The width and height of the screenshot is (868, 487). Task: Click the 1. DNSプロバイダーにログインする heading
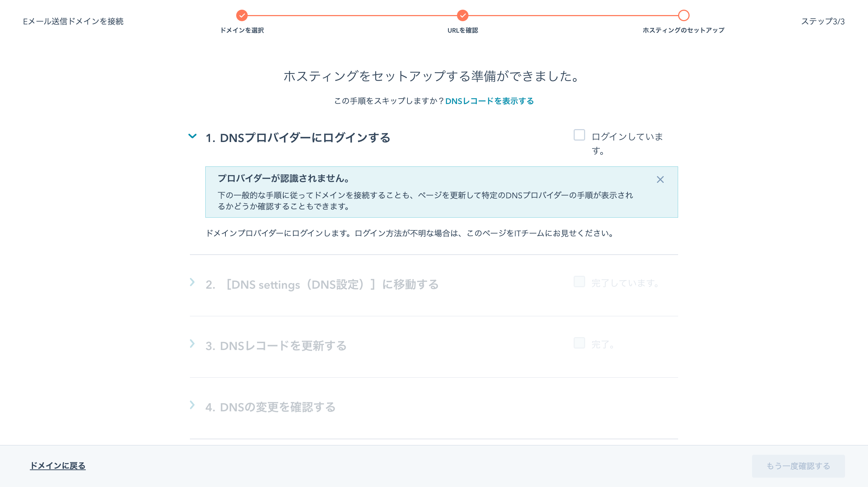tap(298, 138)
